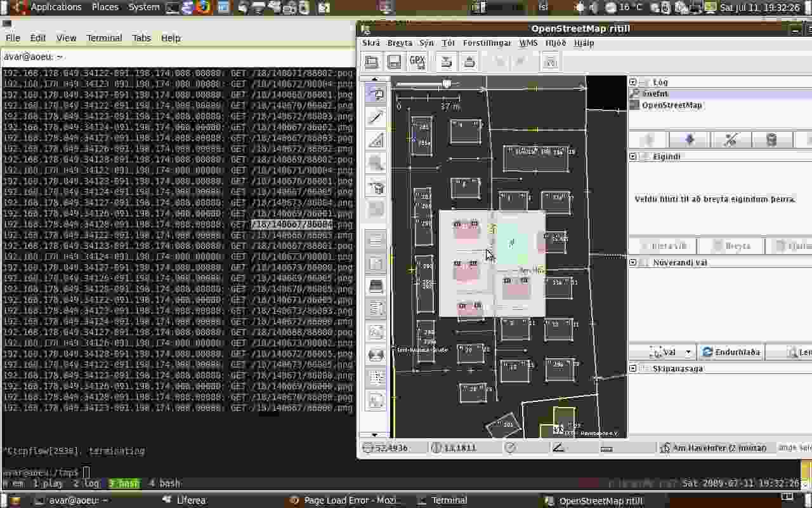Open the Applications menu in top panel
812x508 pixels.
56,7
